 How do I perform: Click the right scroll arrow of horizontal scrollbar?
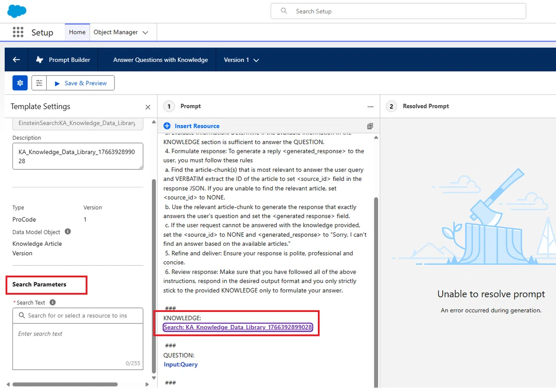[x=147, y=384]
